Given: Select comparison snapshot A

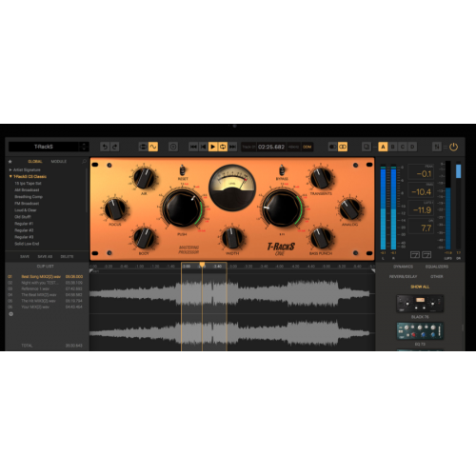Looking at the screenshot, I should (383, 147).
